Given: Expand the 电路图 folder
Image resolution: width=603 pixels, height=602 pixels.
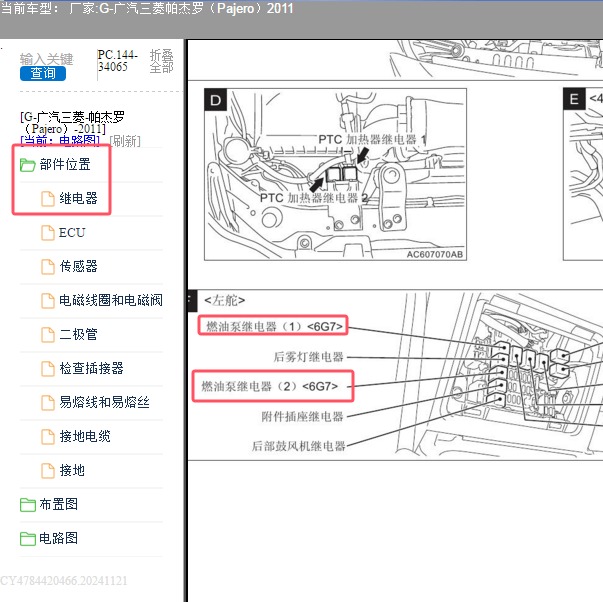Looking at the screenshot, I should pyautogui.click(x=58, y=538).
